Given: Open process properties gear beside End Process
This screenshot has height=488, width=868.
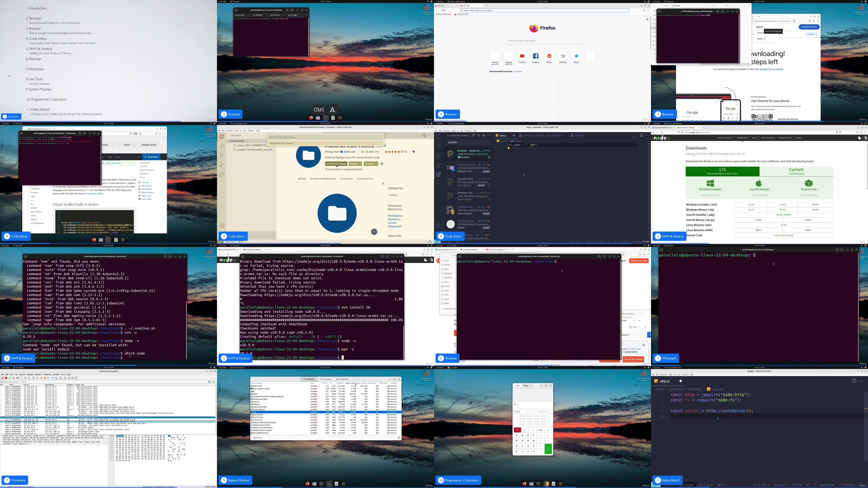Looking at the screenshot, I should pos(399,438).
